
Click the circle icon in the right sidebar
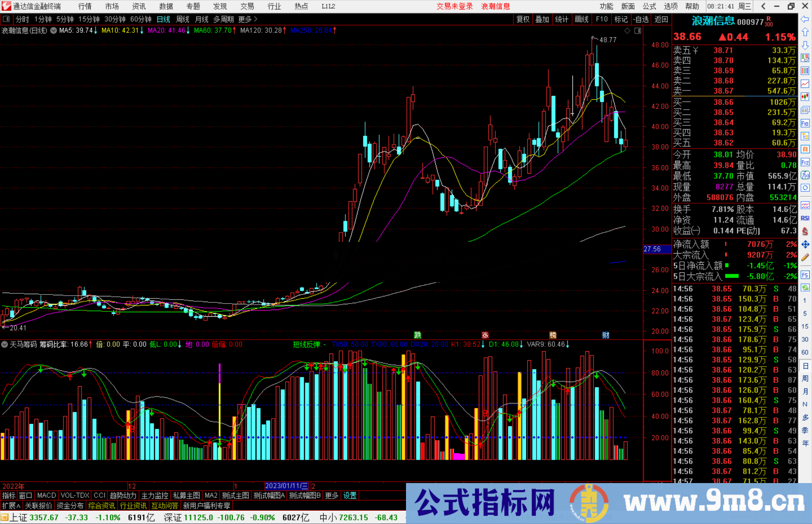point(805,188)
